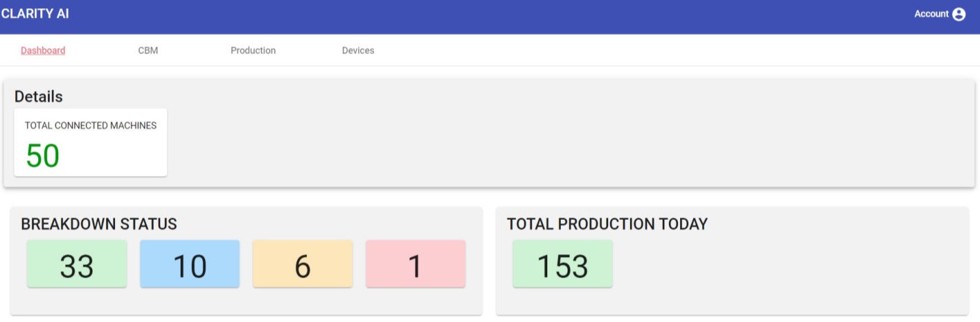The image size is (980, 322).
Task: Click the green 50 machines count
Action: [42, 156]
